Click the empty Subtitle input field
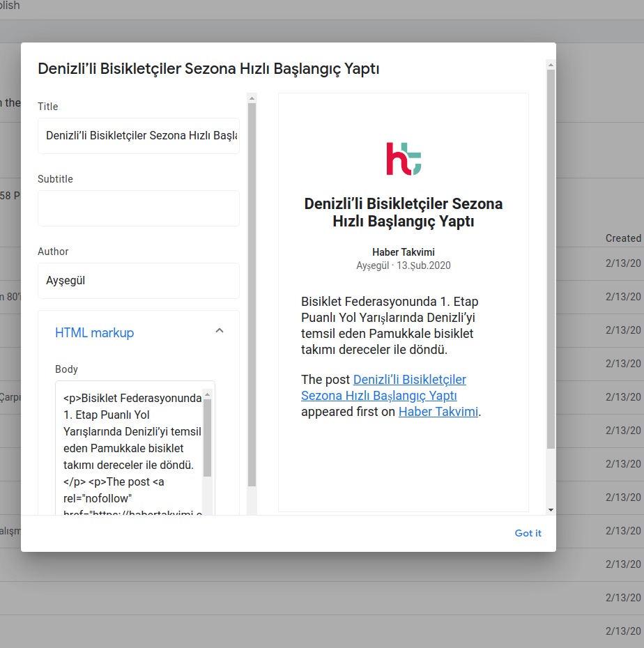Screen dimensions: 644x648 coord(139,208)
